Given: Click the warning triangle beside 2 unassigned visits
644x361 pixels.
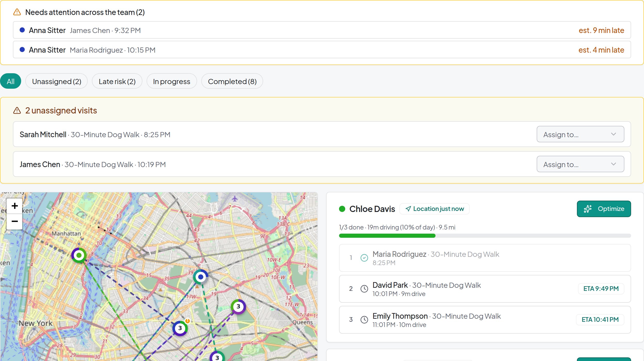Looking at the screenshot, I should 17,110.
